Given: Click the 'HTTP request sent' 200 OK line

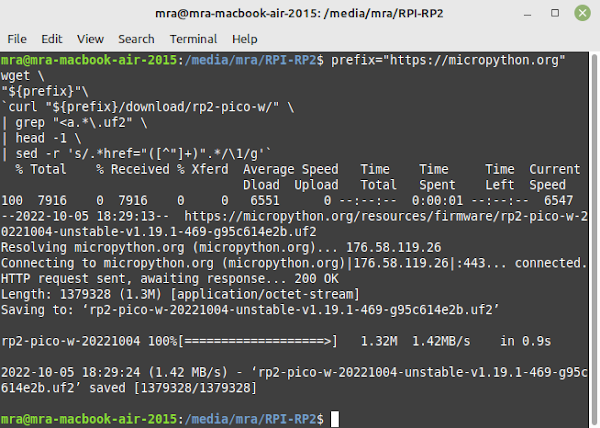Looking at the screenshot, I should pos(170,279).
